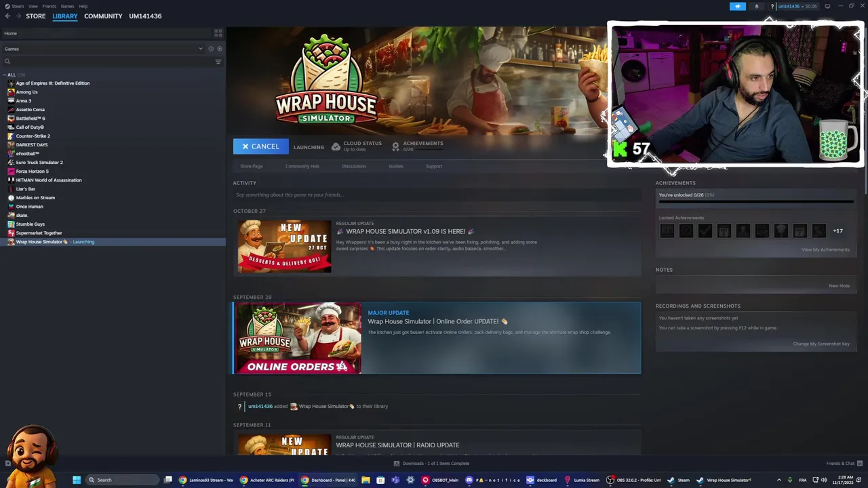Image resolution: width=868 pixels, height=488 pixels.
Task: Expand the Games category dropdown
Action: (201, 49)
